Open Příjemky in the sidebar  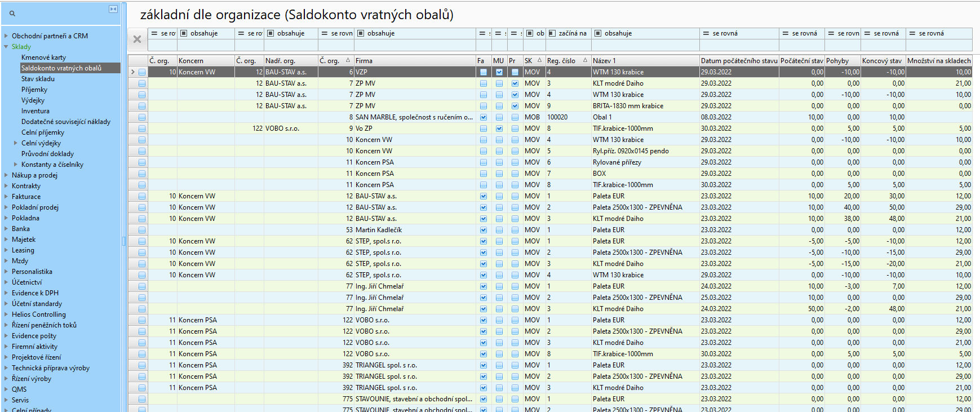[34, 89]
